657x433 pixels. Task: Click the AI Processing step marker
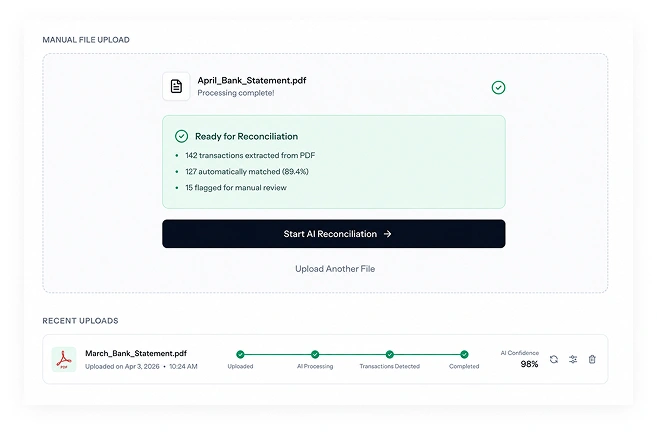click(x=315, y=354)
